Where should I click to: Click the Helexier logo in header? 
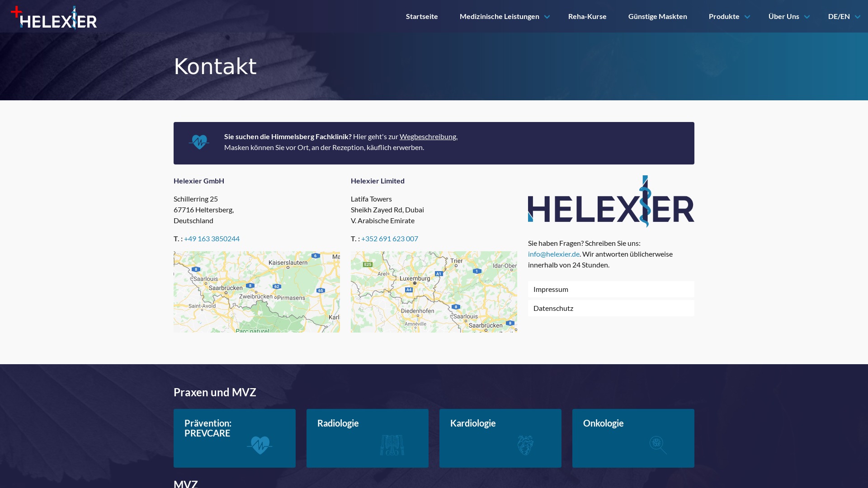point(54,17)
